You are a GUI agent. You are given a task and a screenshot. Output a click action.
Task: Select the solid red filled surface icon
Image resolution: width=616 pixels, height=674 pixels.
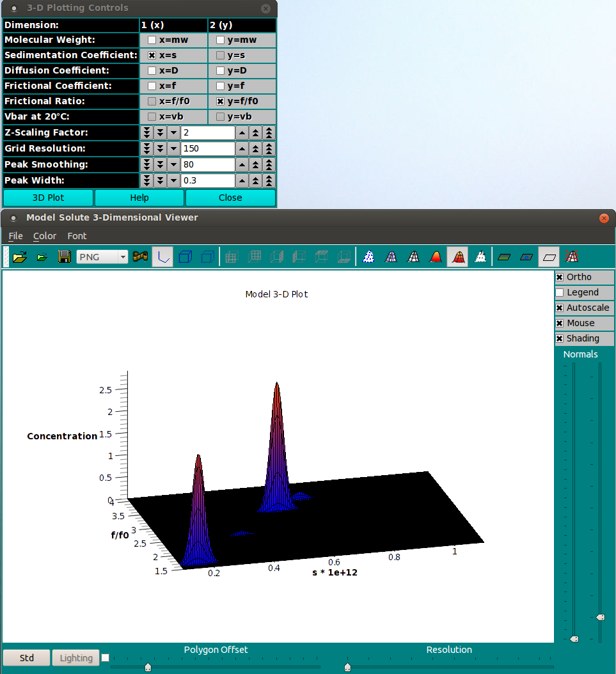[436, 257]
